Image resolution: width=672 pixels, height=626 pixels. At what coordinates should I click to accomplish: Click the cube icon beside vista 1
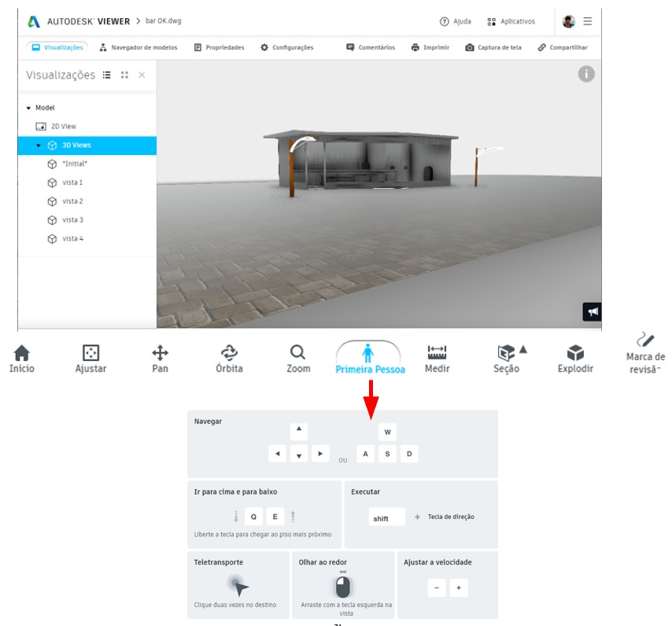52,182
